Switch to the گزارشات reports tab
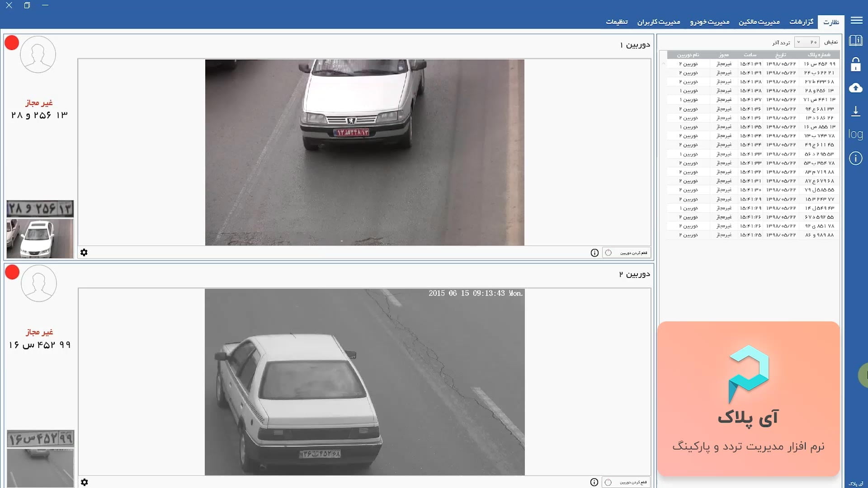This screenshot has height=488, width=868. pos(801,22)
